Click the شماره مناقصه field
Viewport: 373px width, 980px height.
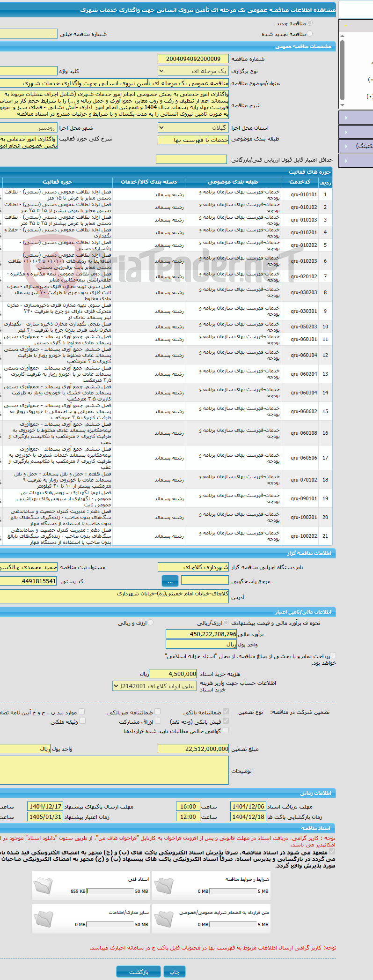pos(193,59)
